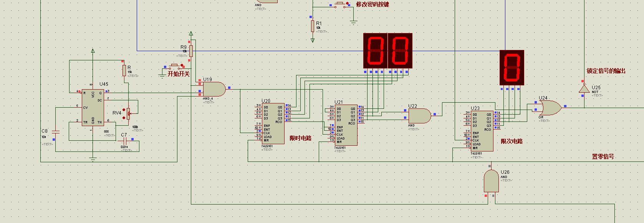644x223 pixels.
Task: Click the ground symbol near 修改密码按键
Action: 354,23
